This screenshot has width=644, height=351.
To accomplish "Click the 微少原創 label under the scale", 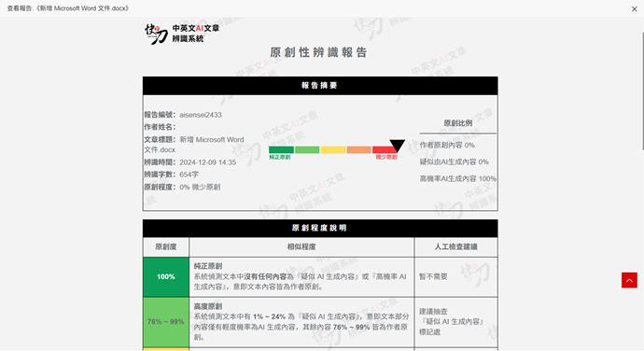I will click(x=386, y=157).
